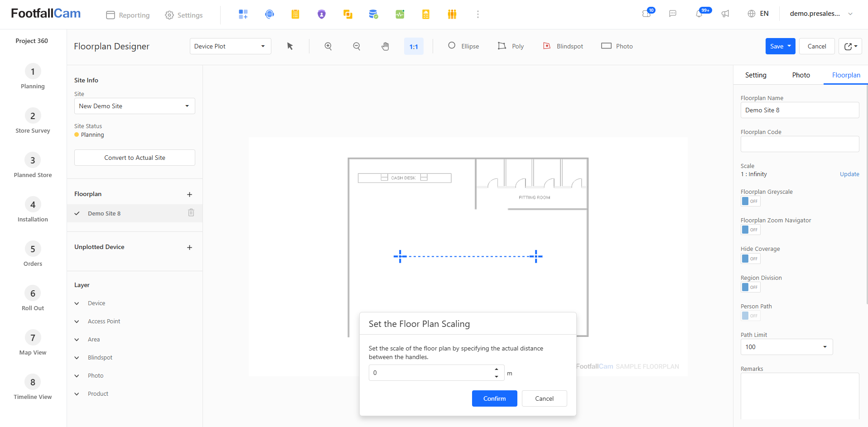
Task: Switch to the Floorplan tab
Action: point(846,75)
